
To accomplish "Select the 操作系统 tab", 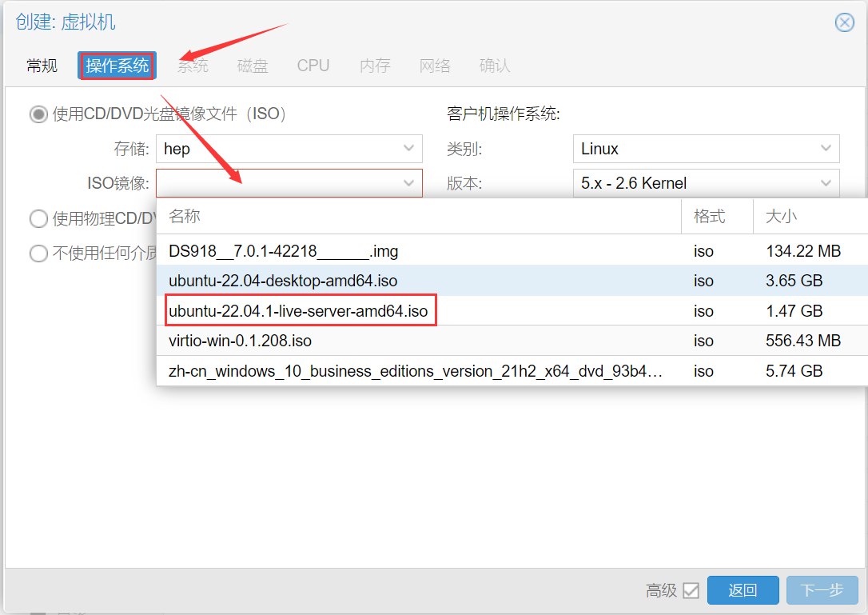I will tap(117, 66).
